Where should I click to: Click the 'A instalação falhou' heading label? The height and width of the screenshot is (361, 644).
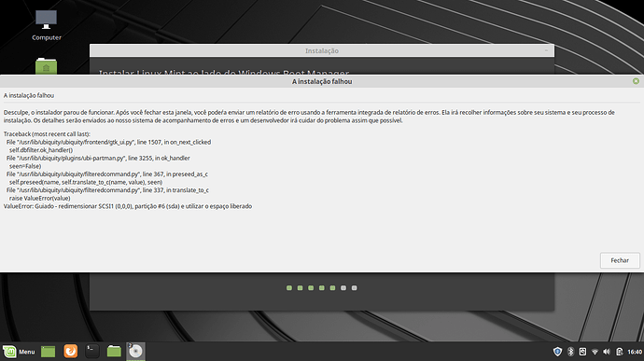(29, 95)
